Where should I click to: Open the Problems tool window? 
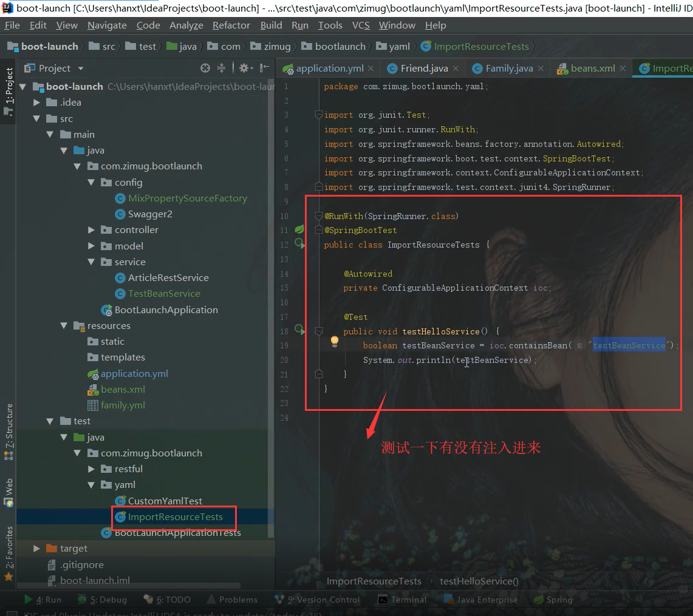[x=233, y=600]
